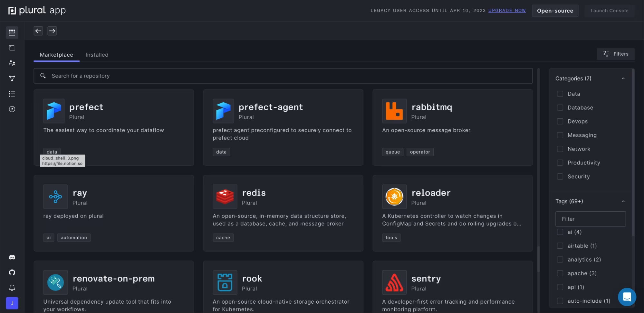Check the Devops category
The image size is (644, 313).
tap(560, 122)
